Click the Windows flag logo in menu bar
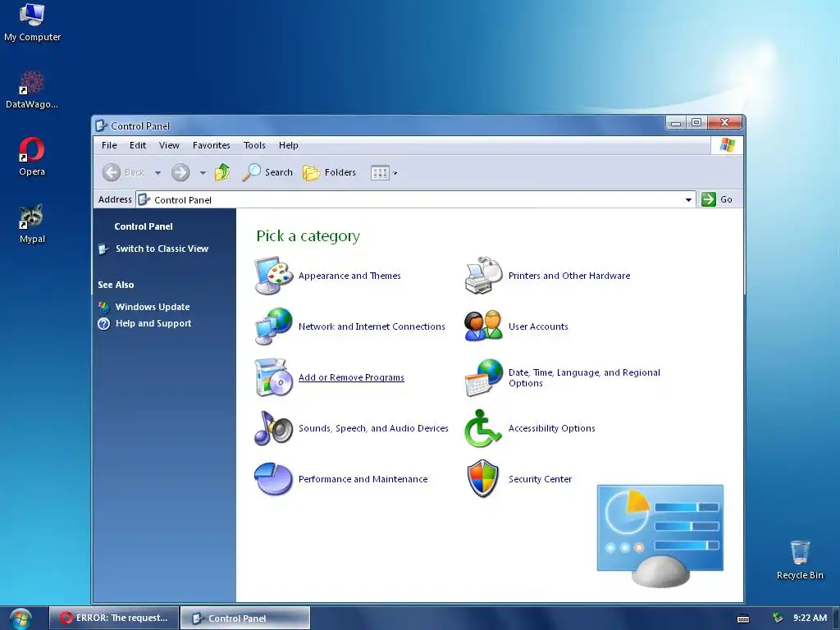The height and width of the screenshot is (630, 840). pos(728,145)
